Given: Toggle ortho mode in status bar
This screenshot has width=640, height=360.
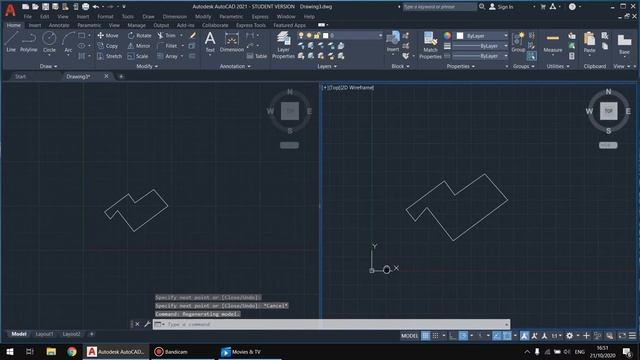Looking at the screenshot, I should point(453,336).
